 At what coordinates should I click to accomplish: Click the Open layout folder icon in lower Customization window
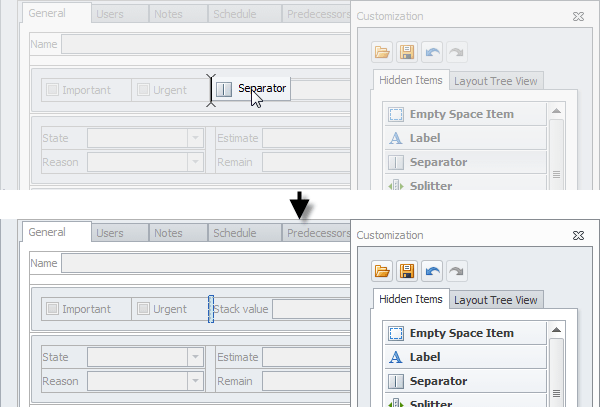pos(382,271)
